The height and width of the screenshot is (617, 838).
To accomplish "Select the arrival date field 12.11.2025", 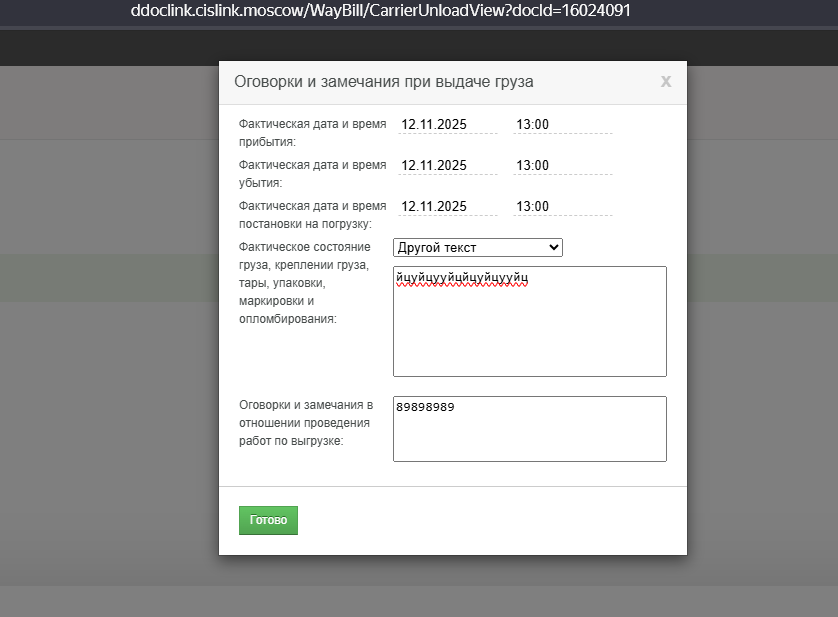I will 448,125.
